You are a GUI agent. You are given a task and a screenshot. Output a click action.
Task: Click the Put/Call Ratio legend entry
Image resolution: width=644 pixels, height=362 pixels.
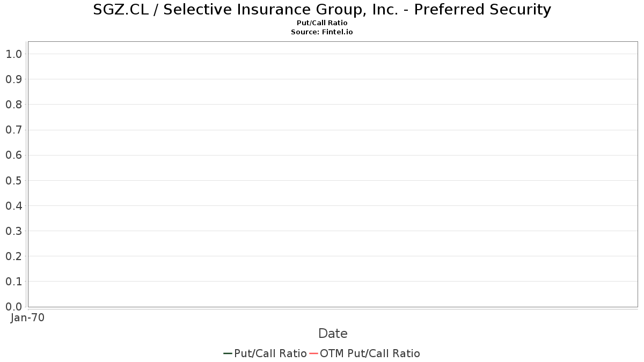pos(265,353)
